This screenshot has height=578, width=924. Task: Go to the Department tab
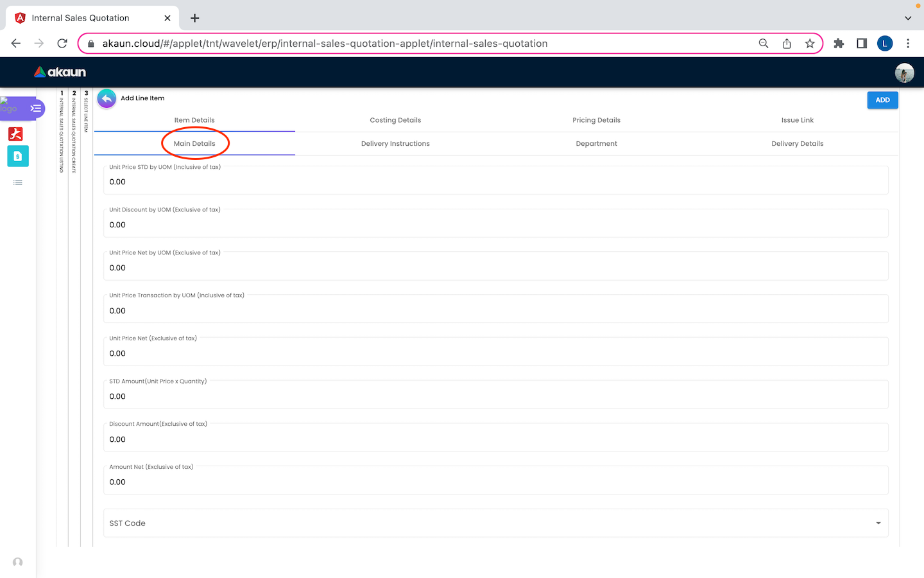[596, 144]
